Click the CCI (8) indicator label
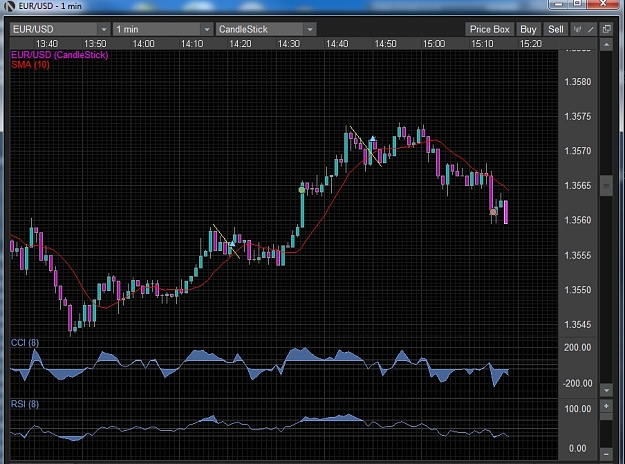The image size is (625, 464). (25, 342)
